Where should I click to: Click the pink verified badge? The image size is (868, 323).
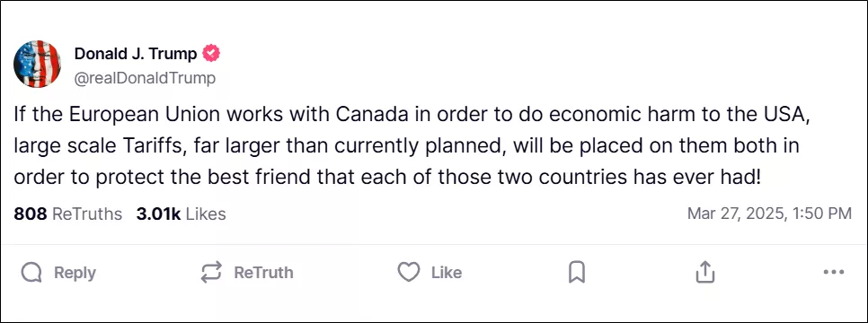211,54
